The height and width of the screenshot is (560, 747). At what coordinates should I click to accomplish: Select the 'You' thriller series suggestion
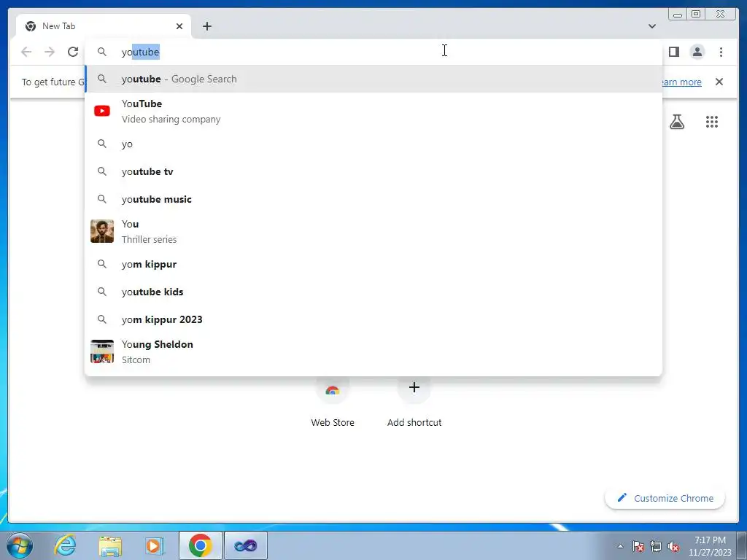(373, 231)
